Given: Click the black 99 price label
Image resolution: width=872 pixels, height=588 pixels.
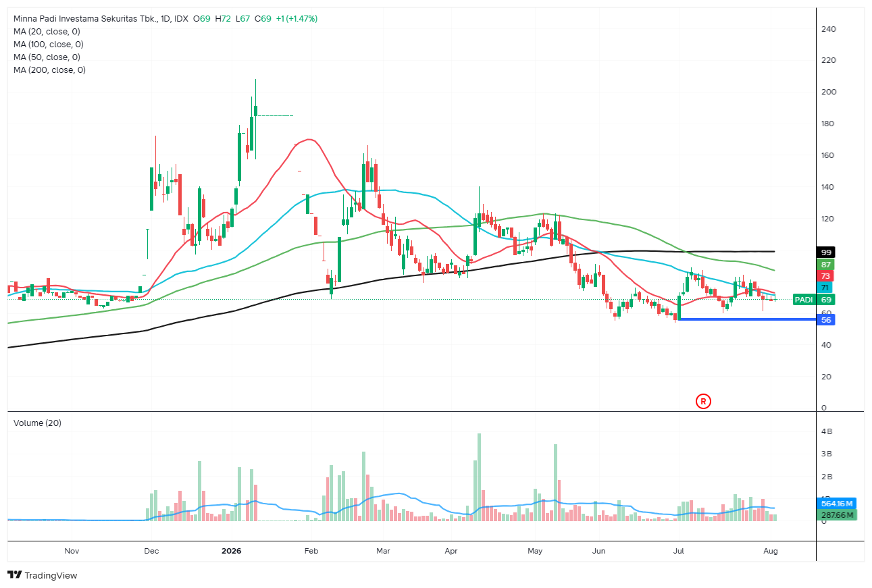Looking at the screenshot, I should click(x=826, y=252).
